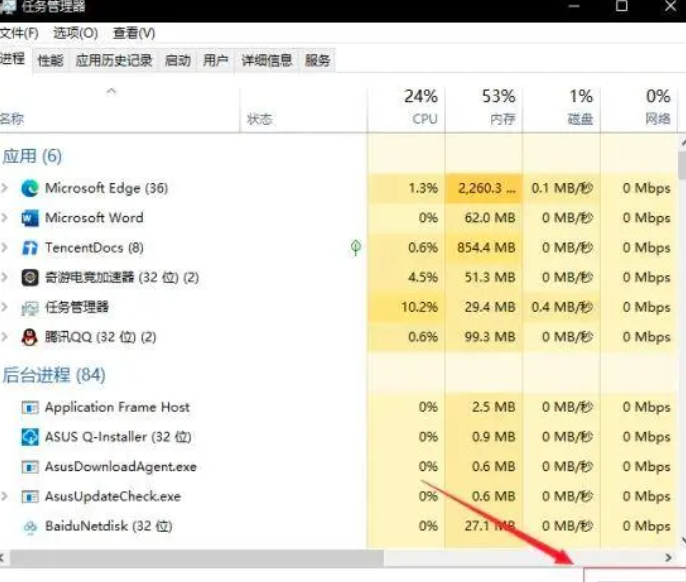The height and width of the screenshot is (582, 686).
Task: Switch to the 启动 tab
Action: 178,60
